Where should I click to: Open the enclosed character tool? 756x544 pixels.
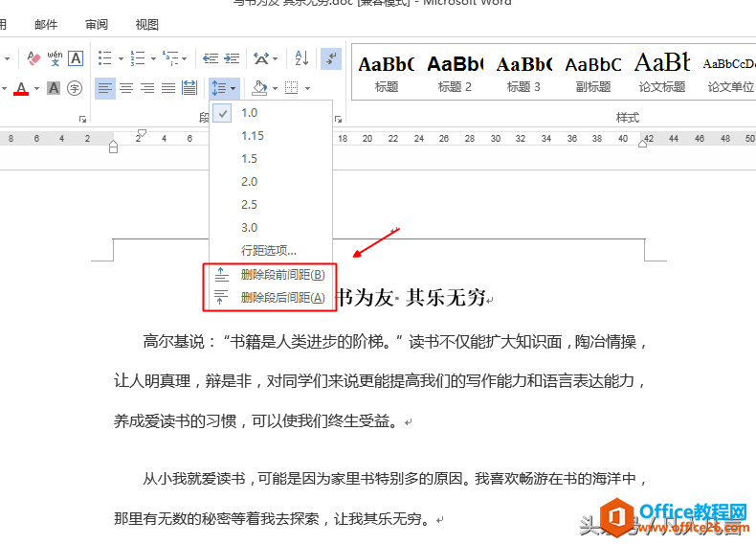point(75,88)
